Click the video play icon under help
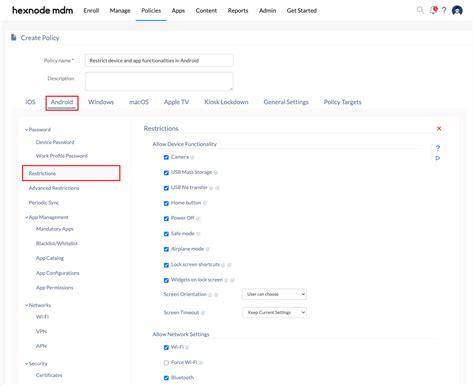 [438, 158]
